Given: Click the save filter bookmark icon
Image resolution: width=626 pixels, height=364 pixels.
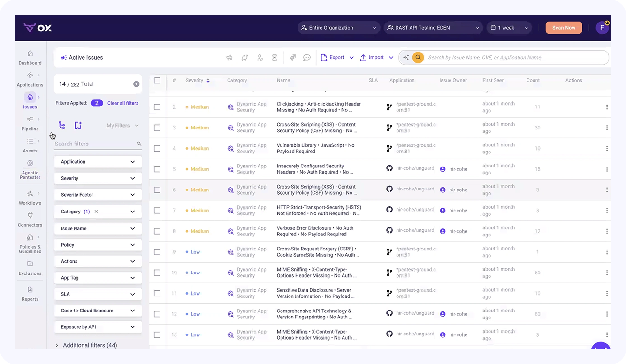Looking at the screenshot, I should (x=78, y=125).
